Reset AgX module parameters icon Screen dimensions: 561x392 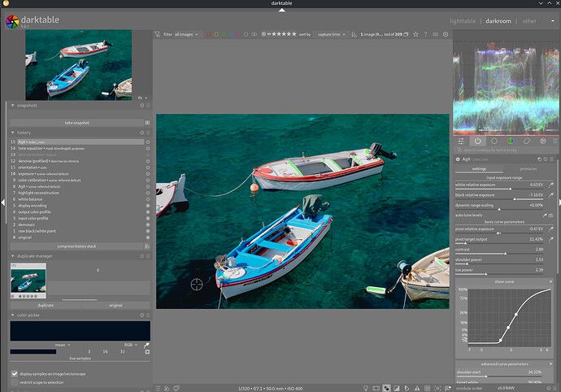pyautogui.click(x=546, y=159)
